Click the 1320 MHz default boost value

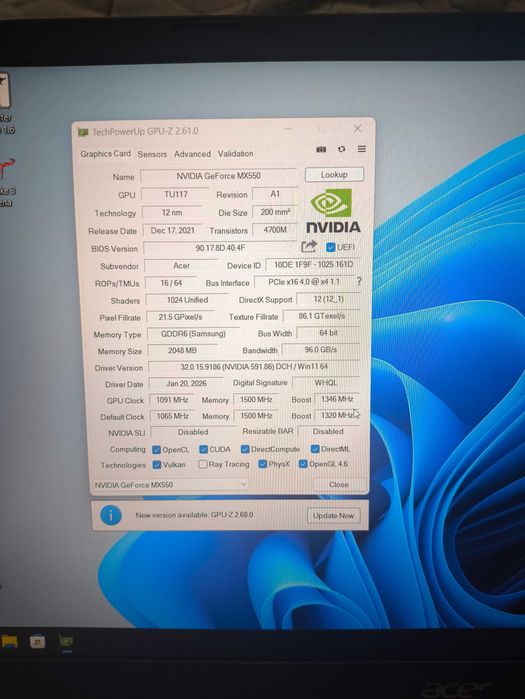click(x=337, y=415)
